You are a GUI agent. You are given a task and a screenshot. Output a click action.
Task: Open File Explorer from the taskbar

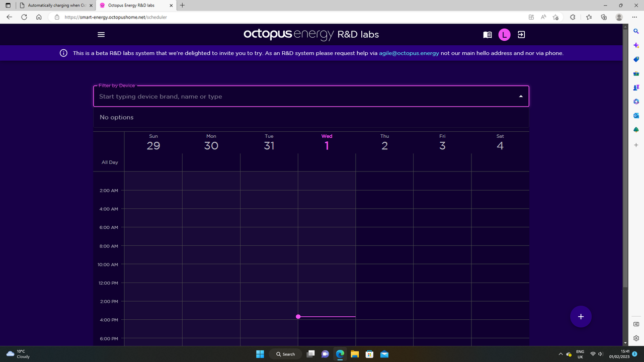[x=354, y=354]
